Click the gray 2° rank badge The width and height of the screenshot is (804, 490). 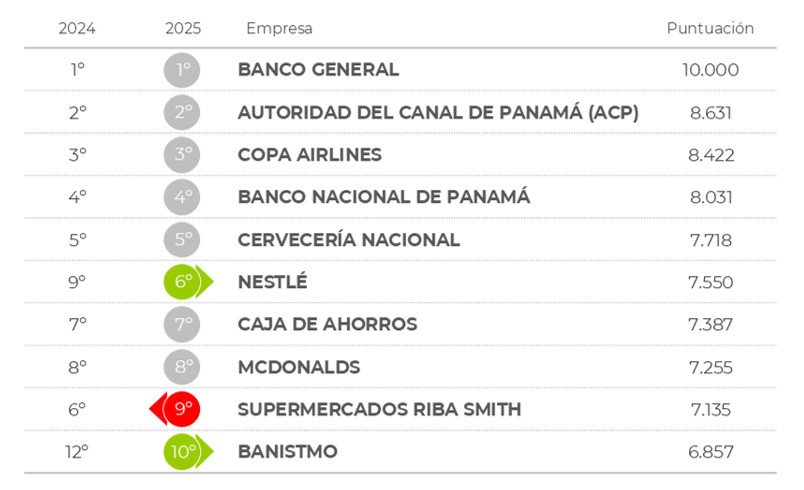(182, 112)
